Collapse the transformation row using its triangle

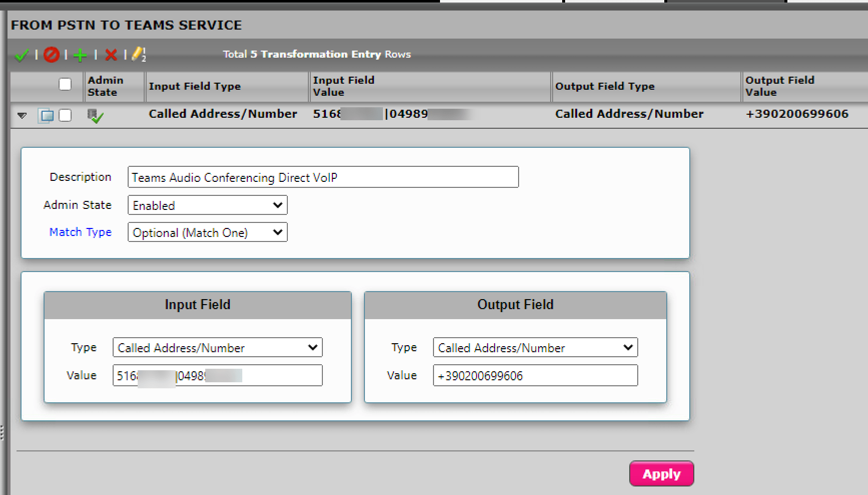[x=22, y=115]
